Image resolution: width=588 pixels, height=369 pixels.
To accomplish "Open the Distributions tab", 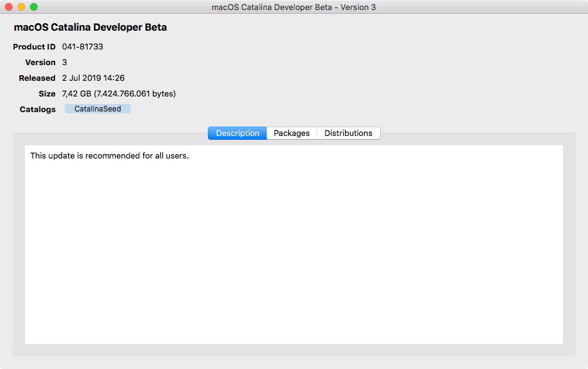I will tap(348, 133).
